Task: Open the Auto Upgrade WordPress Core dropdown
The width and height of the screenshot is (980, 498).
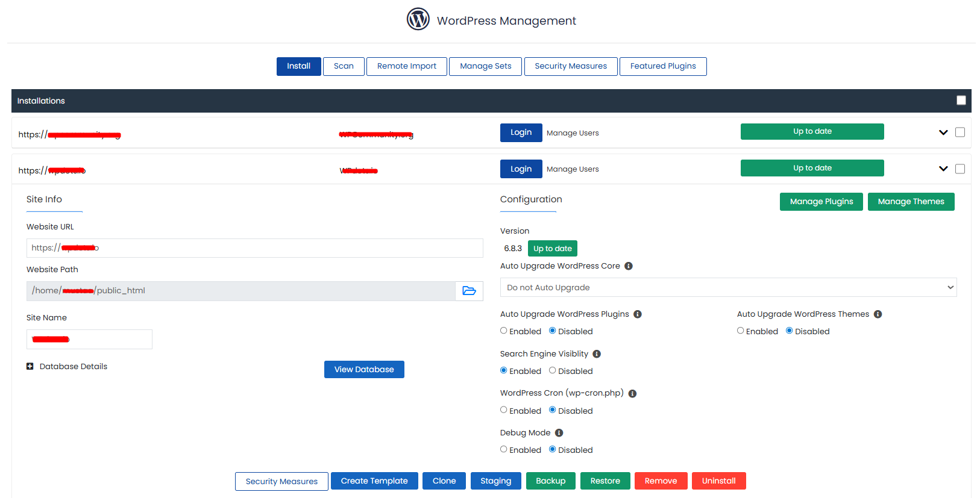Action: pyautogui.click(x=728, y=287)
